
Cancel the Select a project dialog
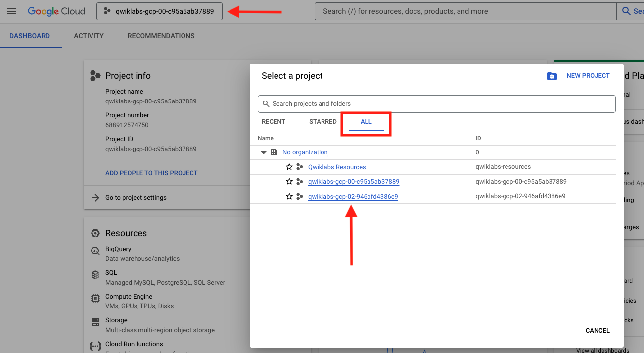click(x=598, y=331)
